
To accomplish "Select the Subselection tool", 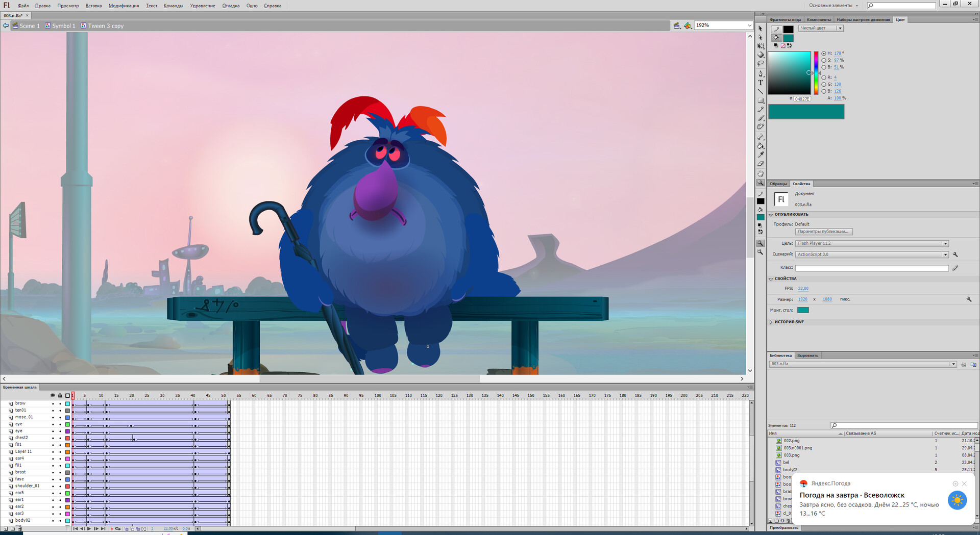I will 760,37.
